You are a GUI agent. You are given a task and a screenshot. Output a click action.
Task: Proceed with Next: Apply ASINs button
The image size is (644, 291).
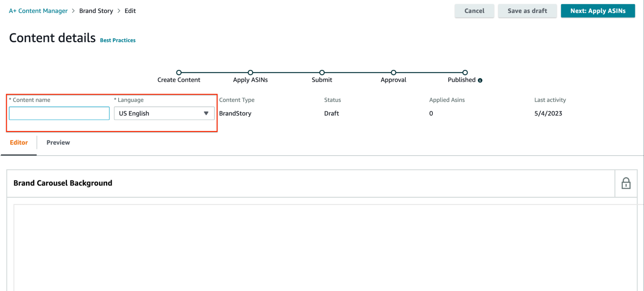598,11
